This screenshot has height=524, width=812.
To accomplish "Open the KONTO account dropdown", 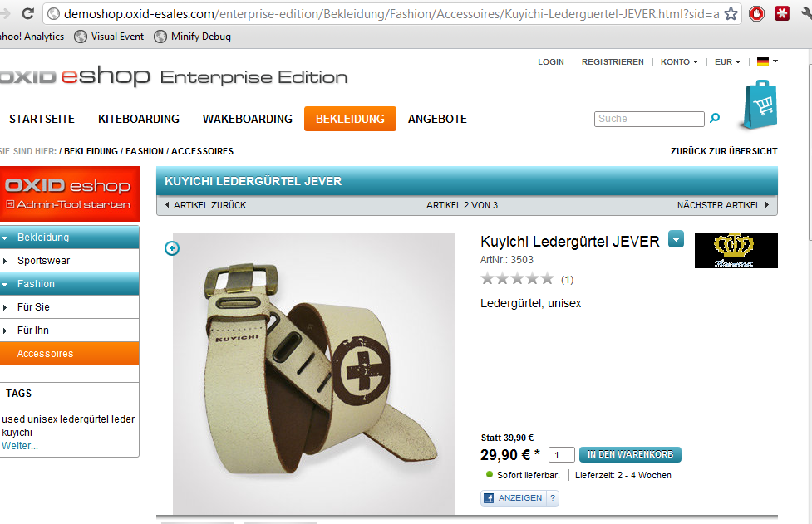I will 679,61.
